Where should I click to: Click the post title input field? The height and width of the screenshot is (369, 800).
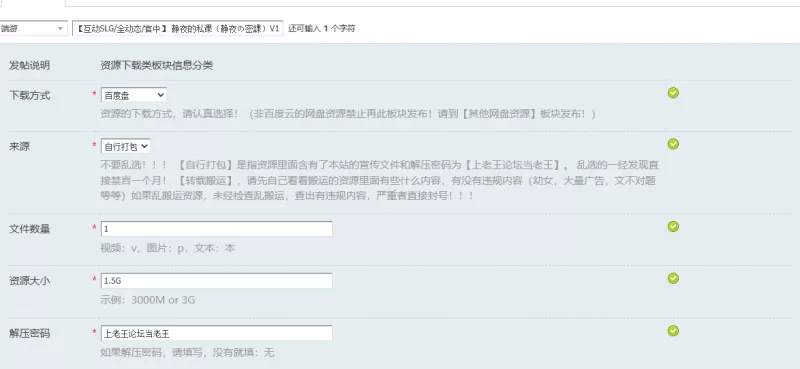click(178, 29)
